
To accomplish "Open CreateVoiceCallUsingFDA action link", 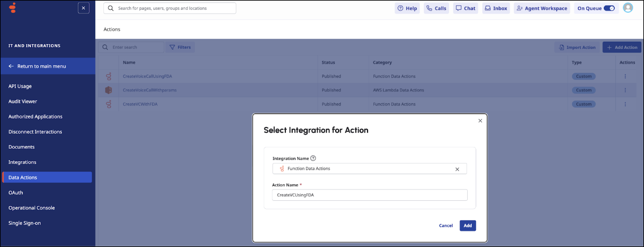I will (x=147, y=76).
